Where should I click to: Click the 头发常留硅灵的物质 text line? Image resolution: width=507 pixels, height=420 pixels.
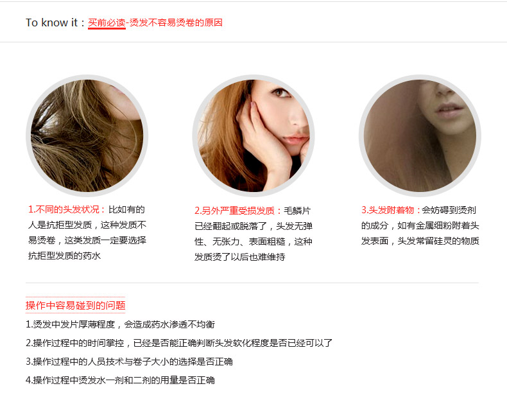438,241
